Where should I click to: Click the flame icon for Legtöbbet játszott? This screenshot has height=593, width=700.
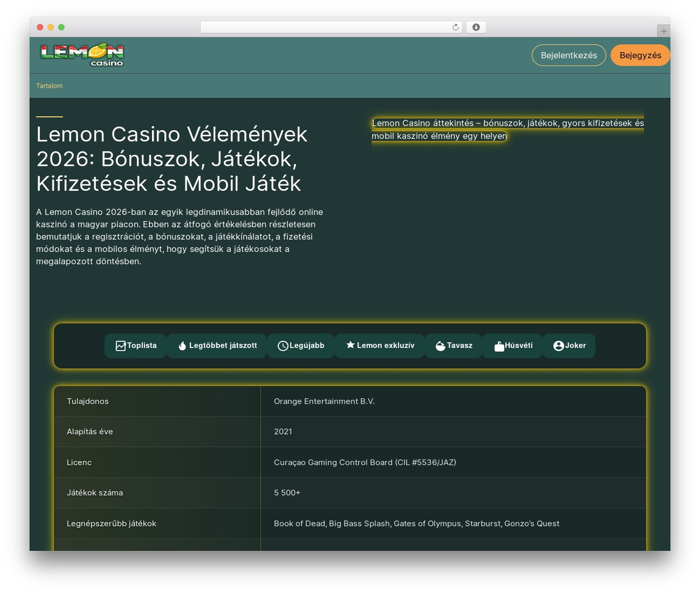point(182,346)
